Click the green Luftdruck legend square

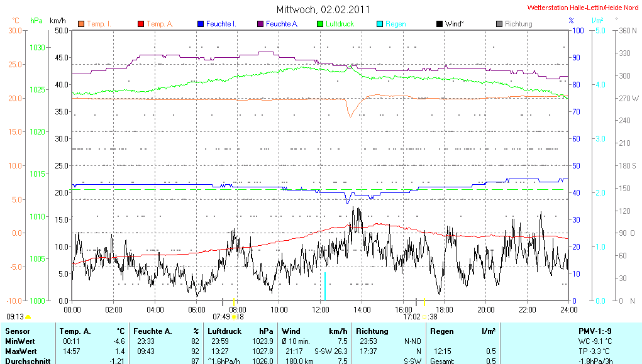point(320,24)
